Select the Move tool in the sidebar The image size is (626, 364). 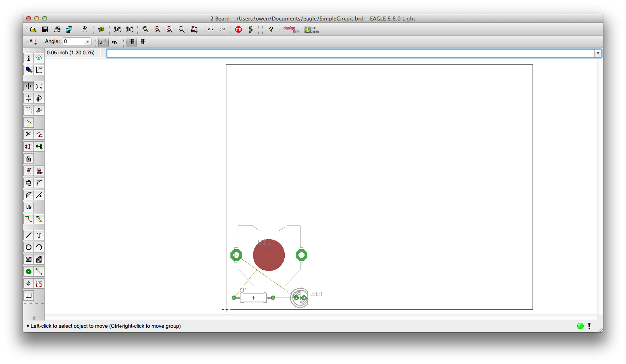[x=28, y=86]
